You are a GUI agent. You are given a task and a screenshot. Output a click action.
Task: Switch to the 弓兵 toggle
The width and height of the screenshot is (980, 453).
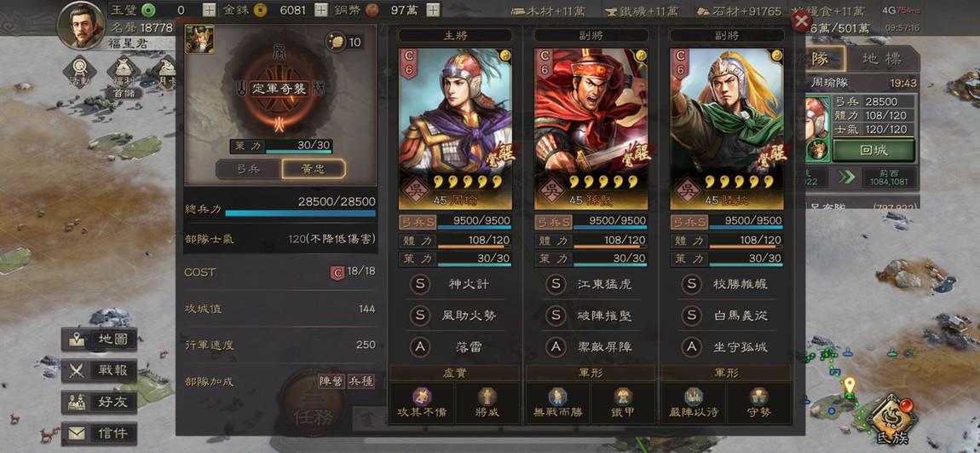pos(248,169)
